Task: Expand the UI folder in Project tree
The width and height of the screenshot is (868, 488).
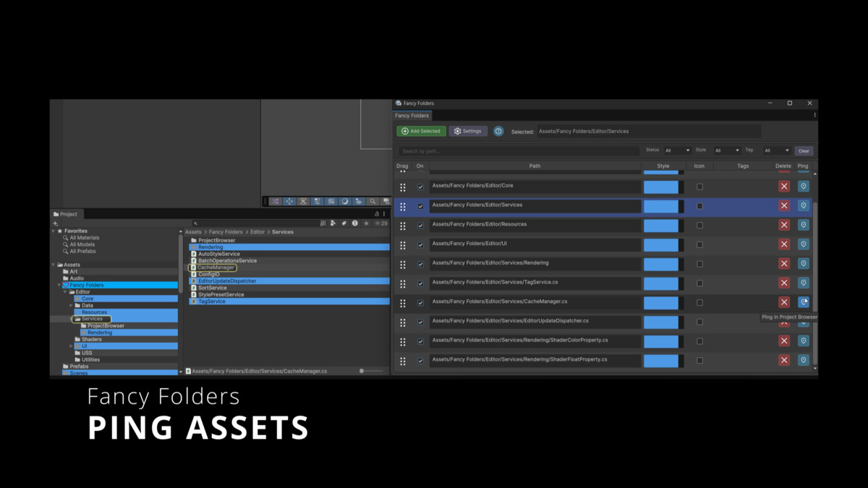Action: click(x=71, y=346)
